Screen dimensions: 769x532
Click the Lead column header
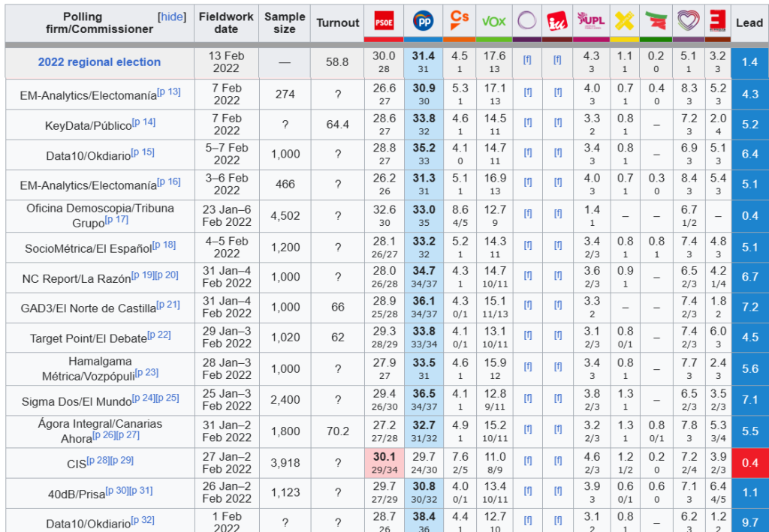(x=749, y=23)
